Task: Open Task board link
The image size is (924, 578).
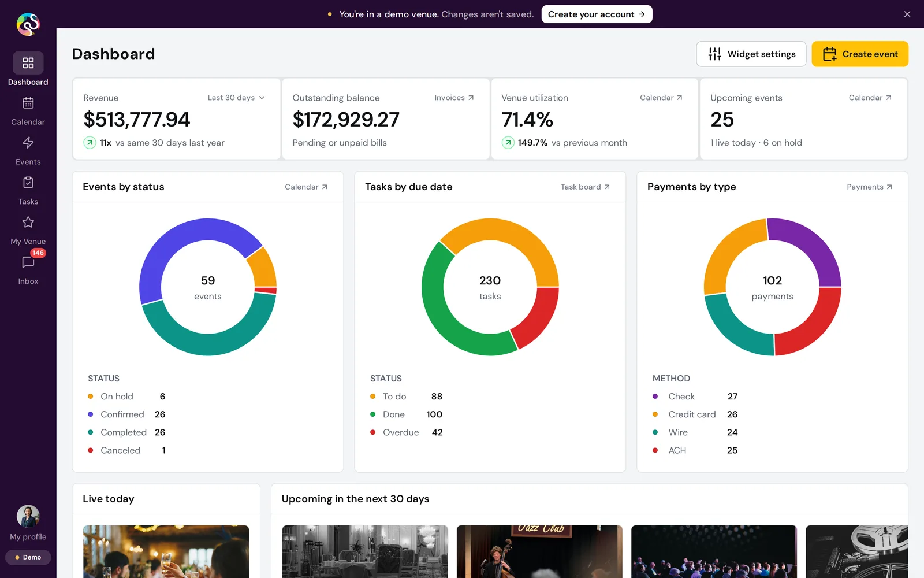Action: click(585, 187)
